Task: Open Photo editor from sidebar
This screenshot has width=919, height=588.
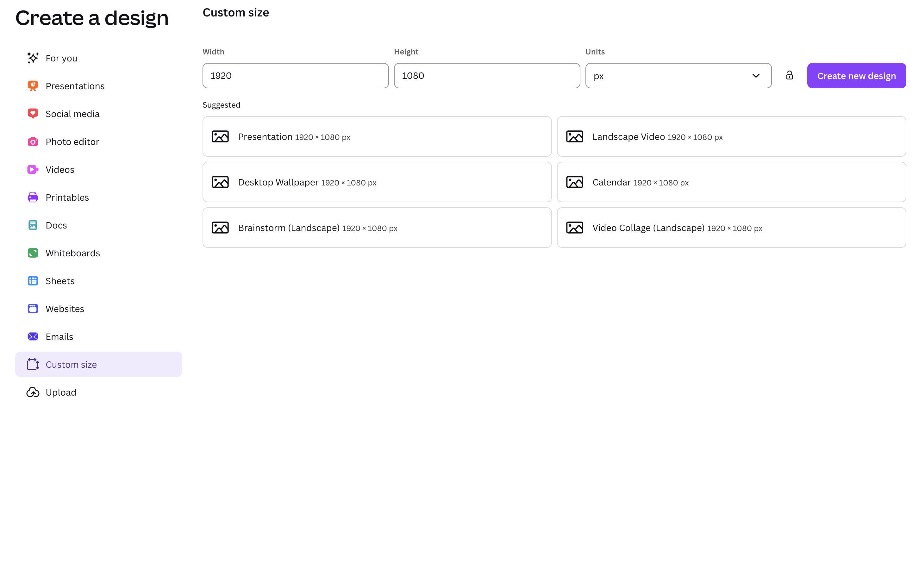Action: click(98, 142)
